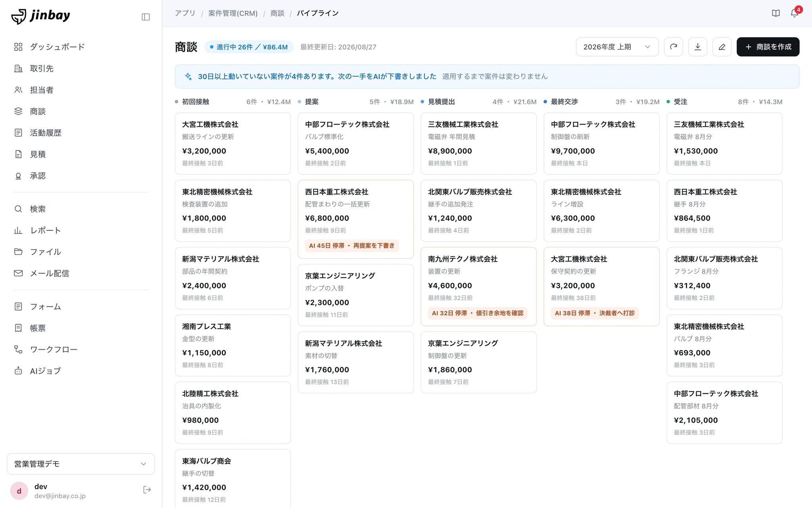Click the pencil edit icon button
Viewport: 812px width, 508px height.
point(722,47)
